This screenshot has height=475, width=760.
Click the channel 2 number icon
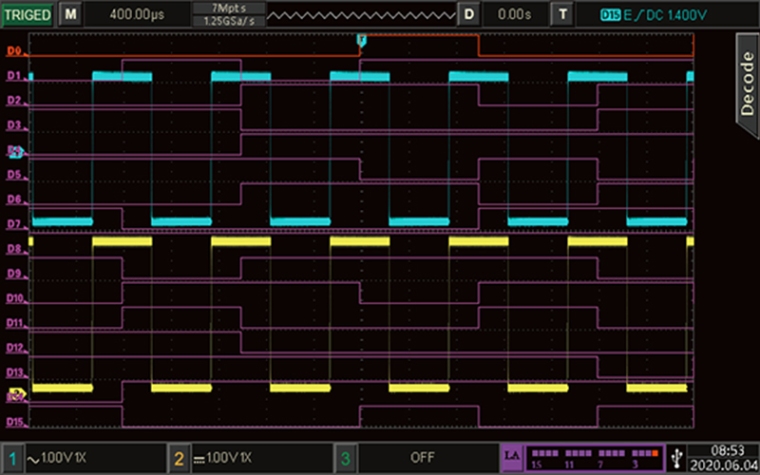(178, 457)
